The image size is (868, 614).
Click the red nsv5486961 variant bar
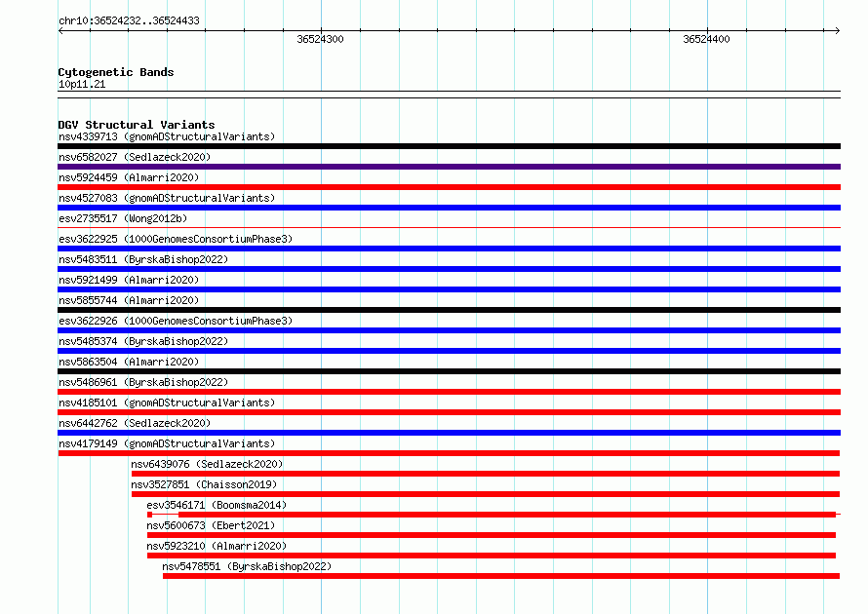[449, 392]
